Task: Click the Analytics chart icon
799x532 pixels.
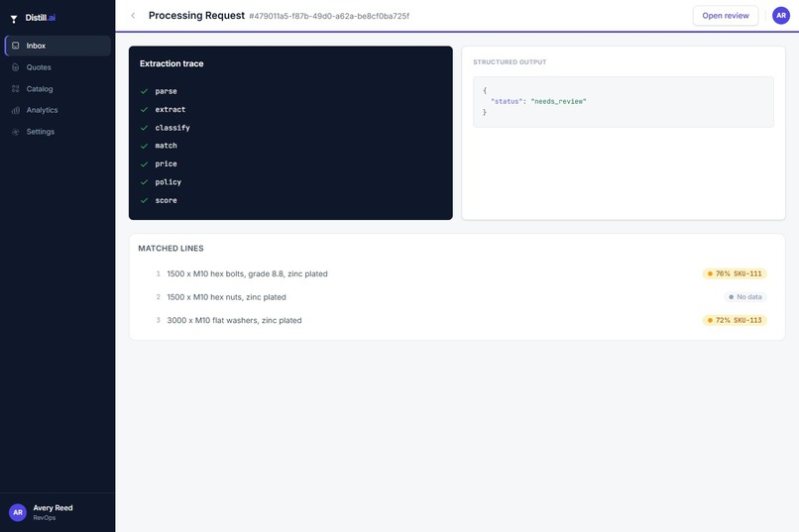Action: click(16, 110)
